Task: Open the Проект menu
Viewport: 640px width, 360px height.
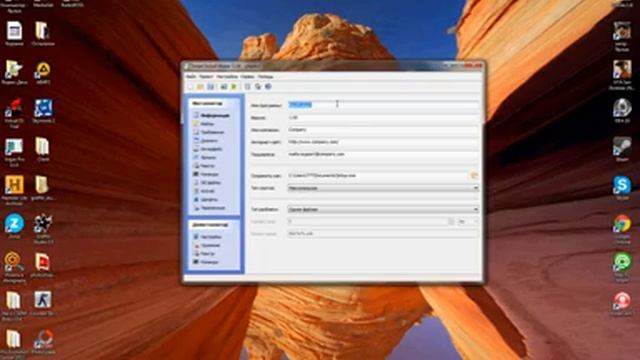Action: pos(206,76)
